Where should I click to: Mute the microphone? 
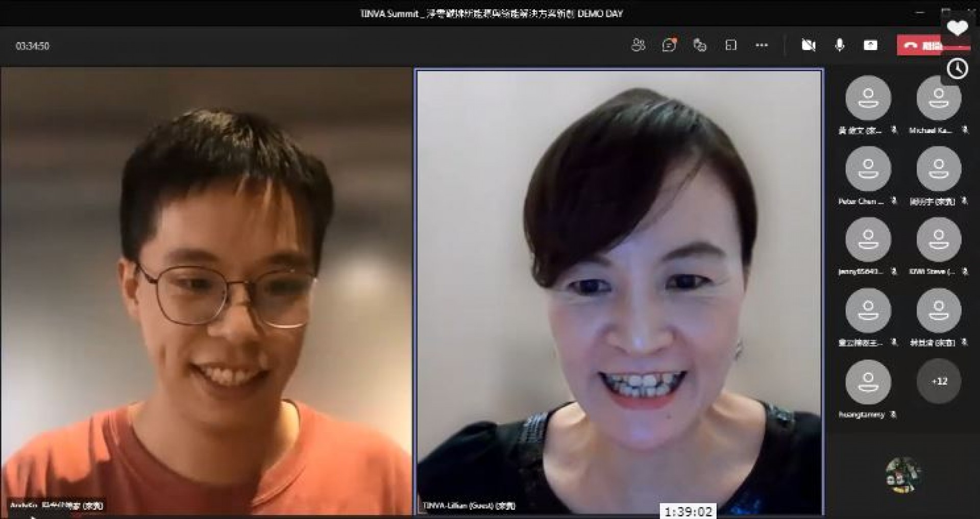[840, 45]
